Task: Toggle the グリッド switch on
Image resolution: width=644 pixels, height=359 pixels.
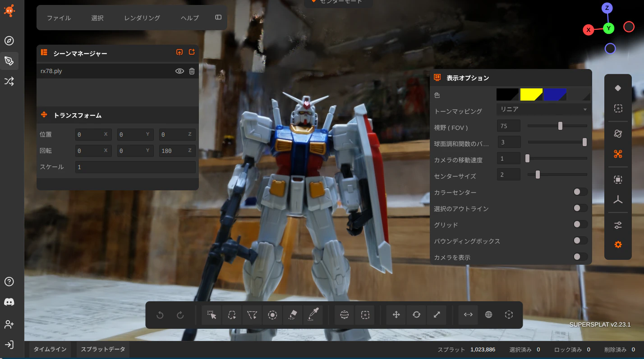Action: (580, 225)
